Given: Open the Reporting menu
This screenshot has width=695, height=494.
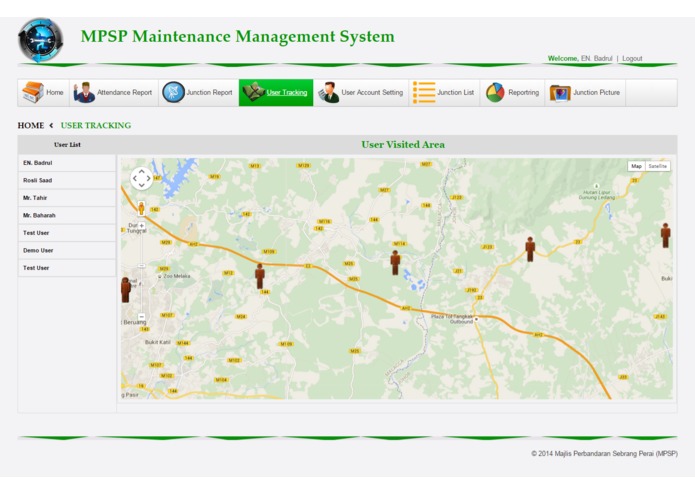Looking at the screenshot, I should point(512,93).
